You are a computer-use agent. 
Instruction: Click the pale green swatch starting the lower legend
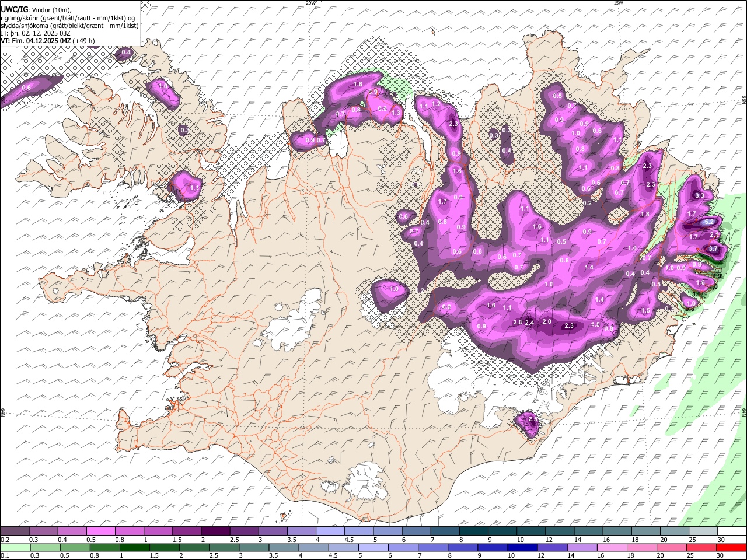[x=15, y=547]
